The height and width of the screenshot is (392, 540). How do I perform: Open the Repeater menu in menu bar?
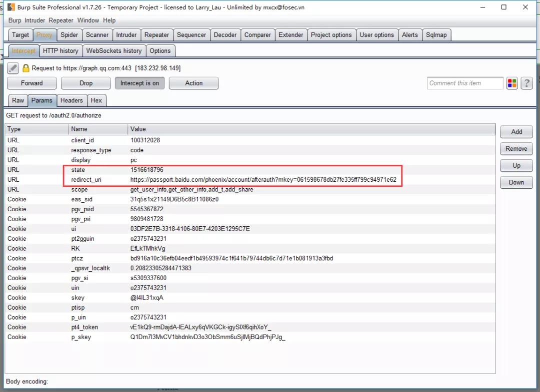[x=61, y=20]
